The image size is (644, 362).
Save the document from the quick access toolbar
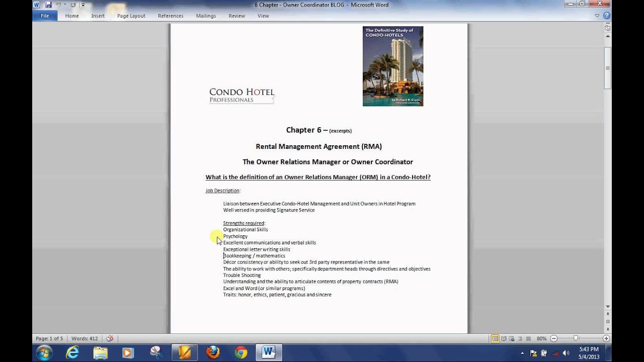coord(48,5)
